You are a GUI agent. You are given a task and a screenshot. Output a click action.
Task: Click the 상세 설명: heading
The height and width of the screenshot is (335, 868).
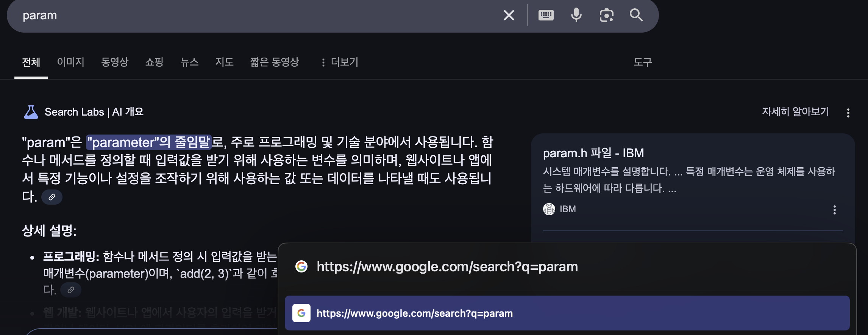click(x=49, y=230)
